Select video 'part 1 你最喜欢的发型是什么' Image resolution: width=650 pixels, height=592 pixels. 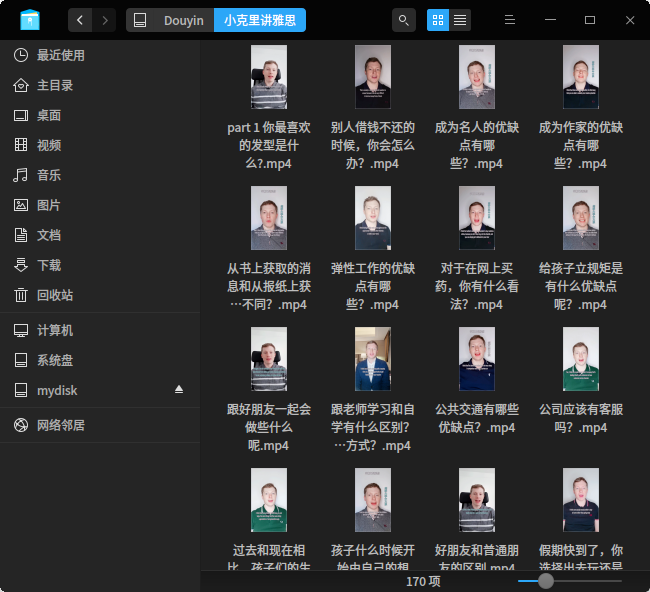[x=269, y=108]
